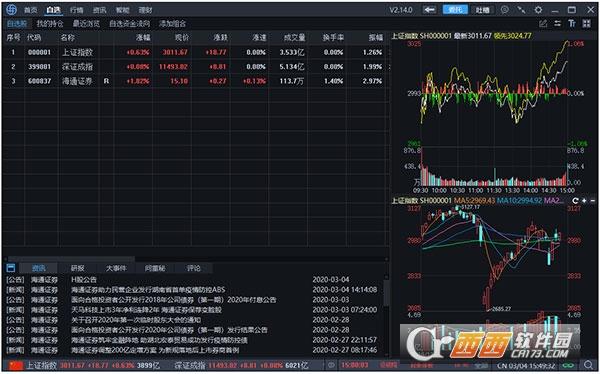The width and height of the screenshot is (600, 374).
Task: Switch to the 大事件 news tab
Action: pyautogui.click(x=116, y=268)
